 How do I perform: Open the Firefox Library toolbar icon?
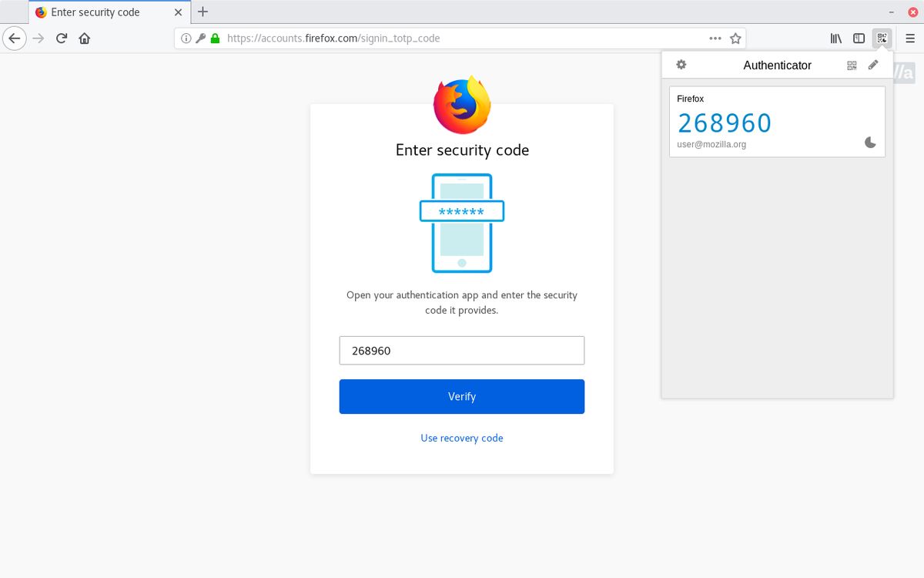[x=835, y=38]
